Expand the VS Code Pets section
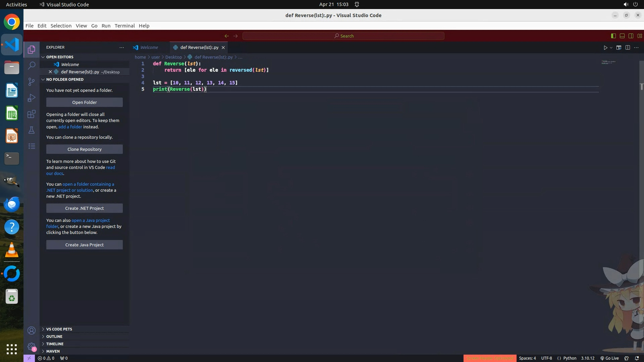This screenshot has height=362, width=644. pyautogui.click(x=59, y=329)
